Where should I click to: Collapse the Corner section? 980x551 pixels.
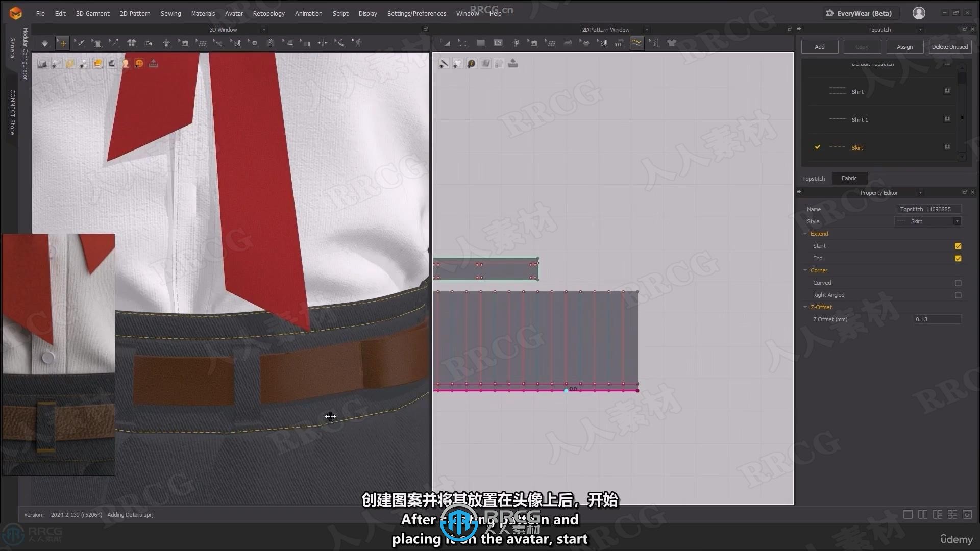tap(805, 270)
